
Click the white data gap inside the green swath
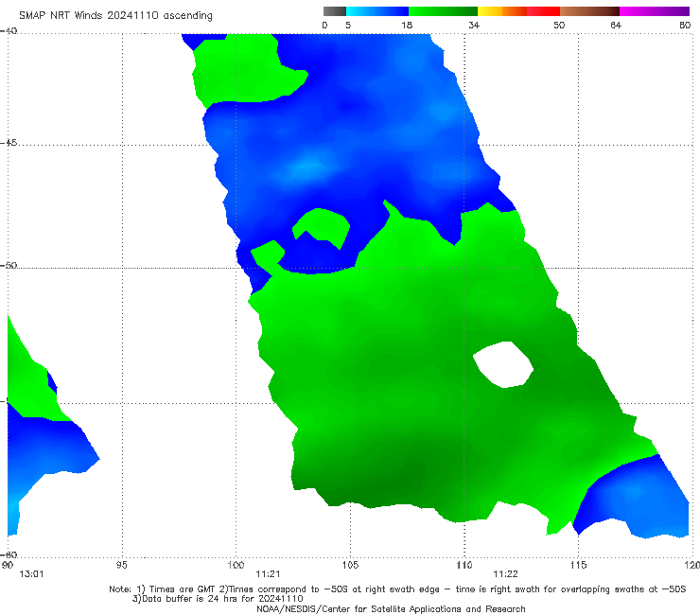[503, 364]
